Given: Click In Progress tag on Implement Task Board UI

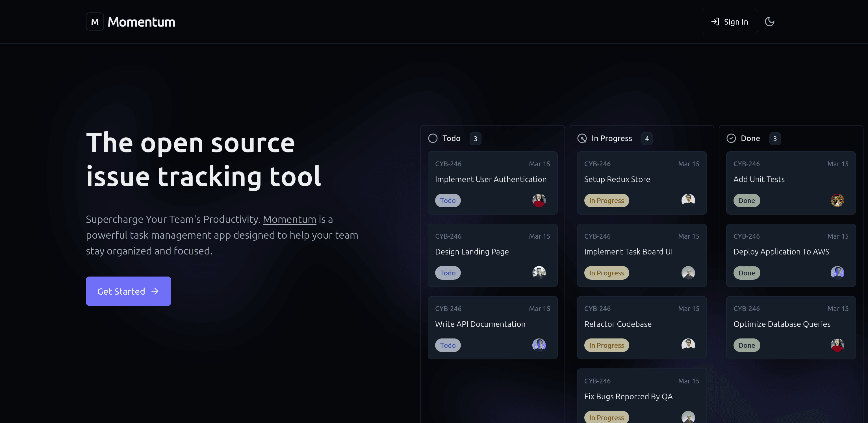Looking at the screenshot, I should pyautogui.click(x=607, y=273).
